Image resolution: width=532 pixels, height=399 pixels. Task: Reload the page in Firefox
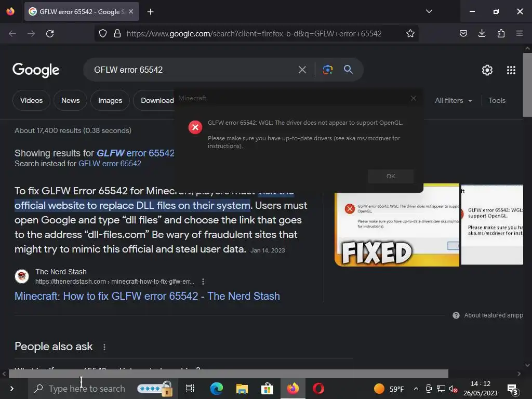[x=50, y=34]
